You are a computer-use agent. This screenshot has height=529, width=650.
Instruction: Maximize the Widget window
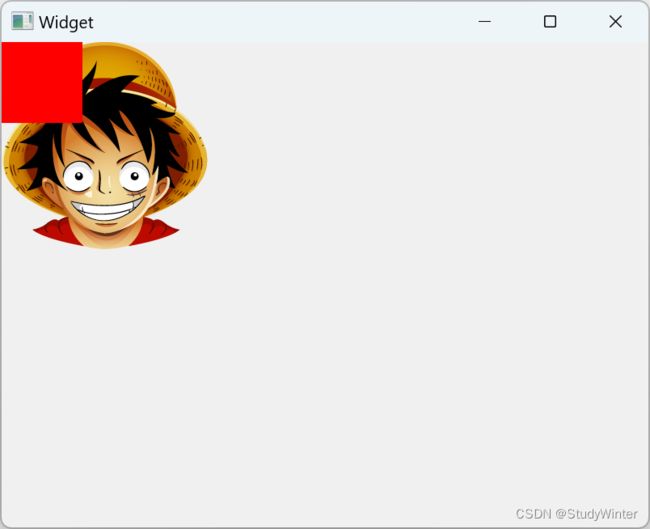(550, 21)
